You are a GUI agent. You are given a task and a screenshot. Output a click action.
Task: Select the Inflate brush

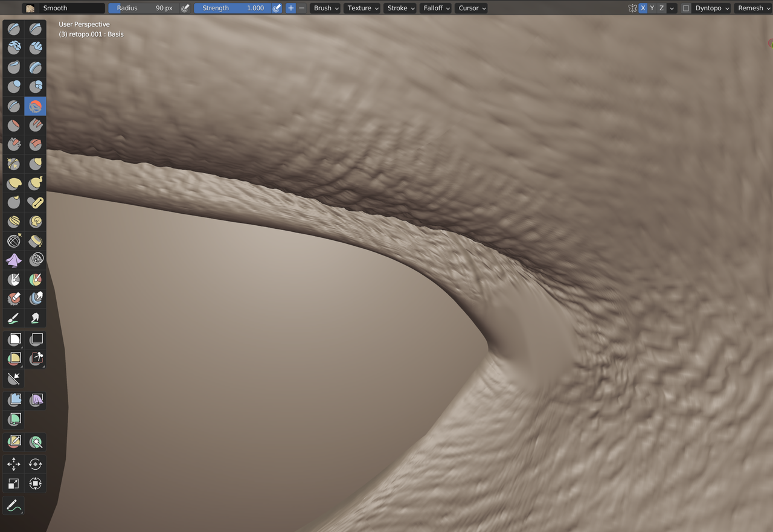tap(14, 86)
